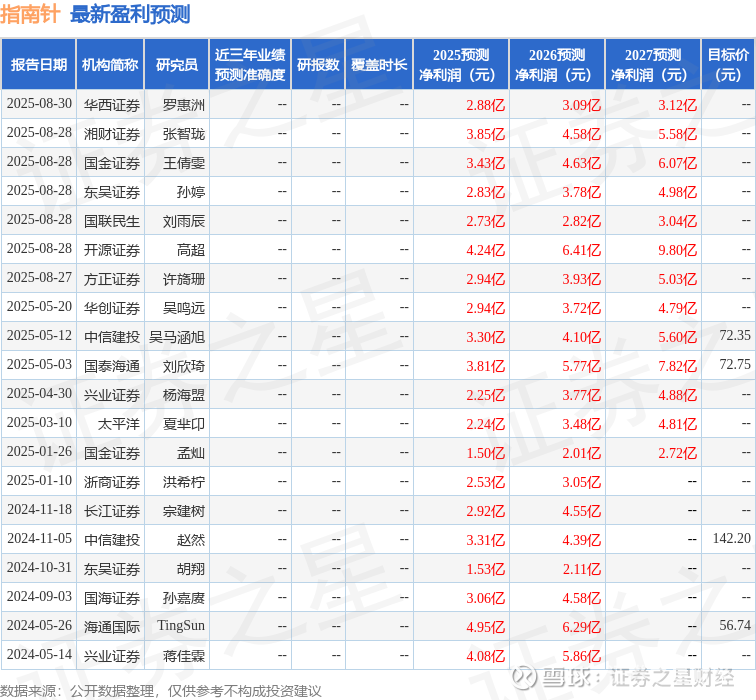Click the date 2025-08-30
Screen dimensions: 756x700
39,104
